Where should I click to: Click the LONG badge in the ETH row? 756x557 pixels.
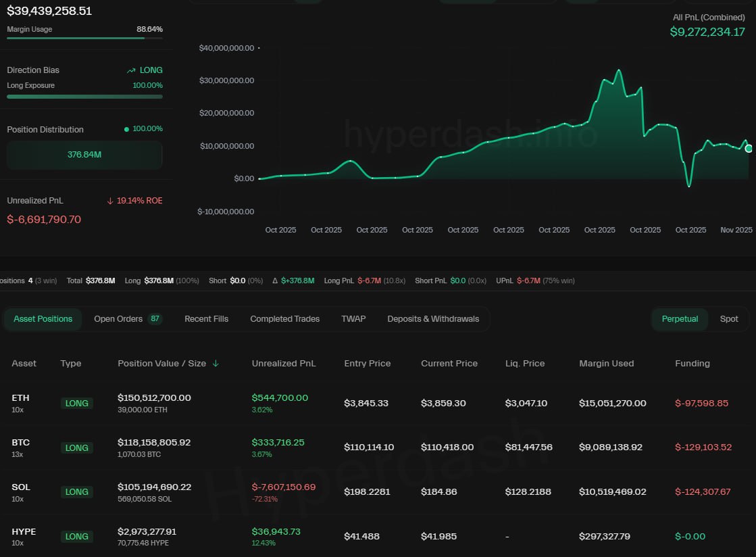pyautogui.click(x=76, y=404)
